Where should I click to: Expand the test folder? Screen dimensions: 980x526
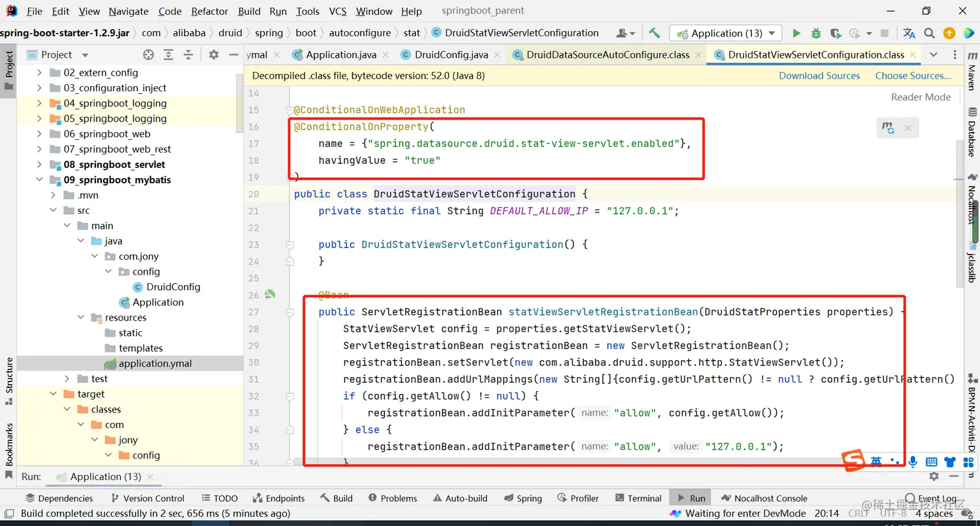[x=67, y=378]
